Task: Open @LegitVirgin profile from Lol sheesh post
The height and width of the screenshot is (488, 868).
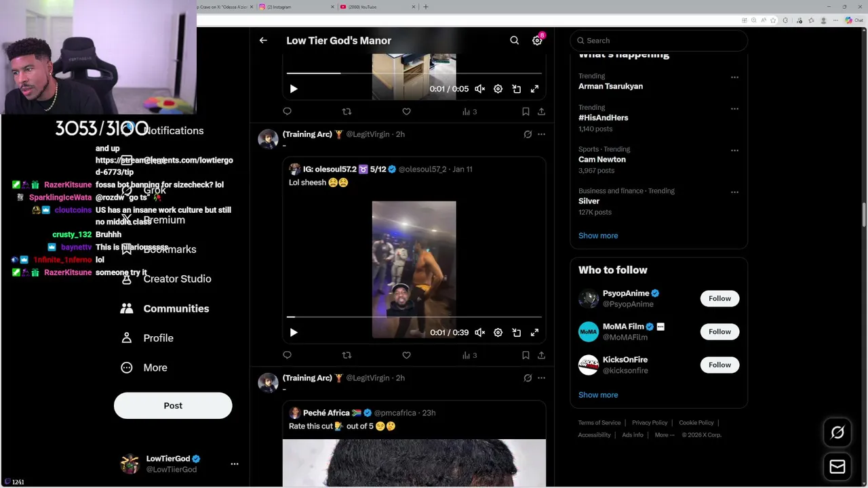Action: coord(368,134)
